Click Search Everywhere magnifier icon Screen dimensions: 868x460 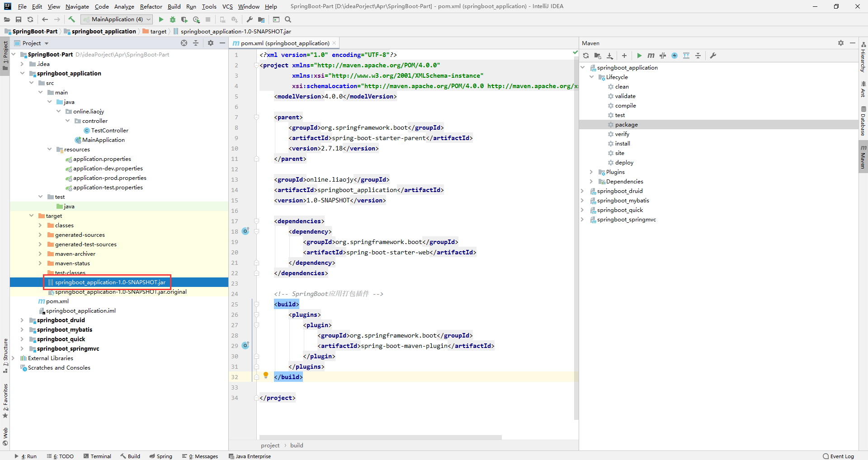288,19
